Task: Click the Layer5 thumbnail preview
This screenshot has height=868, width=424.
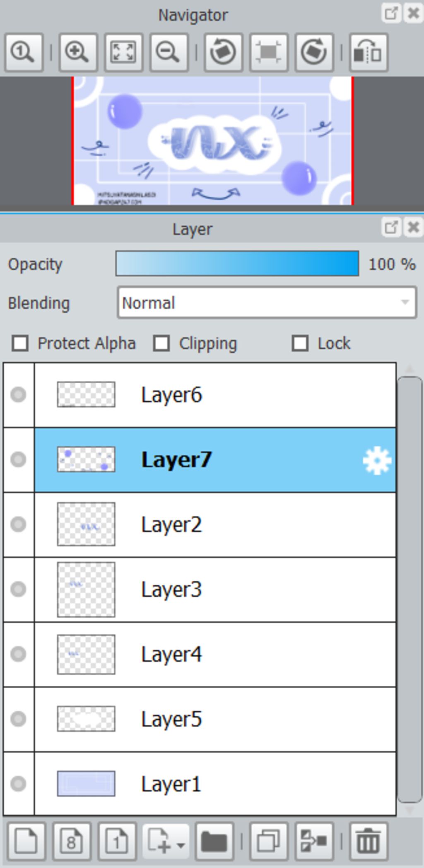Action: coord(86,719)
